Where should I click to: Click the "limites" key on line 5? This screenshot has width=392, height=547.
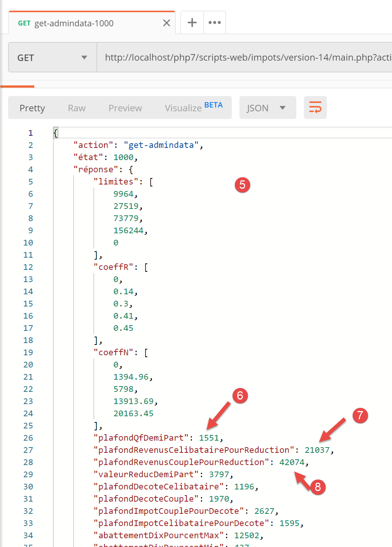(116, 182)
